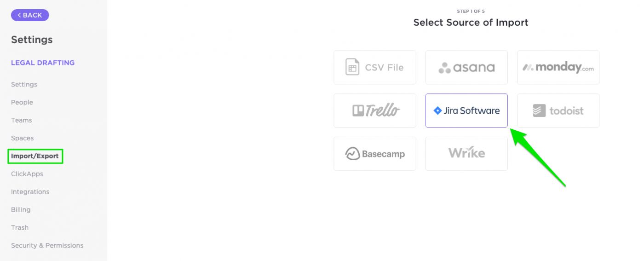
Task: Select the Trello import tile
Action: click(x=374, y=110)
